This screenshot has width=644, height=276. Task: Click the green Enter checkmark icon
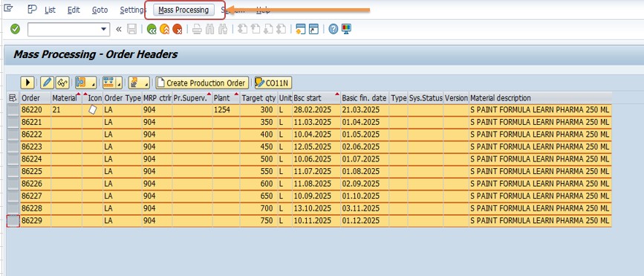(x=15, y=29)
